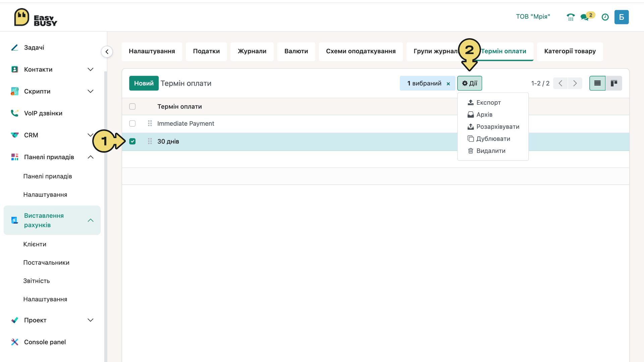Open the 30 днів record
The height and width of the screenshot is (362, 644).
pyautogui.click(x=168, y=141)
